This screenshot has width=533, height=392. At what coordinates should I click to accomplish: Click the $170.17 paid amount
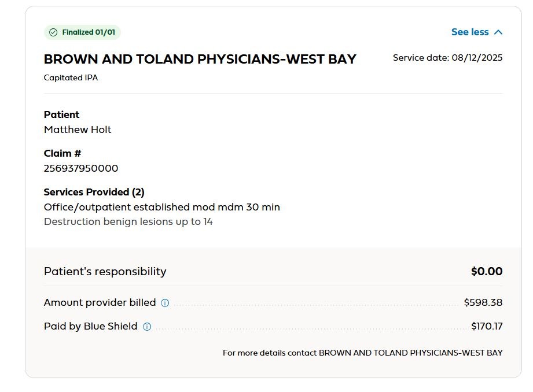tap(486, 327)
